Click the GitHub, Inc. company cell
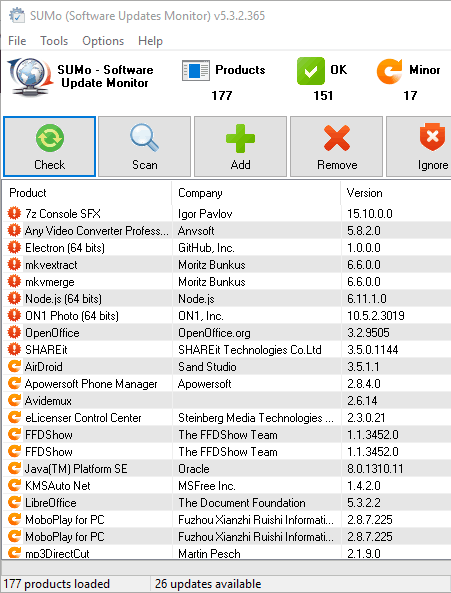 (x=206, y=248)
